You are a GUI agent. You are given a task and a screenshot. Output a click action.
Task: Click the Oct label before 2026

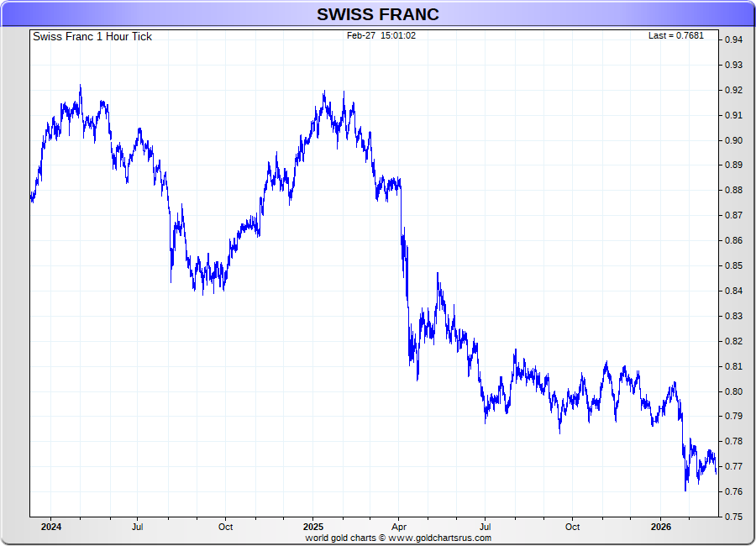tap(572, 527)
